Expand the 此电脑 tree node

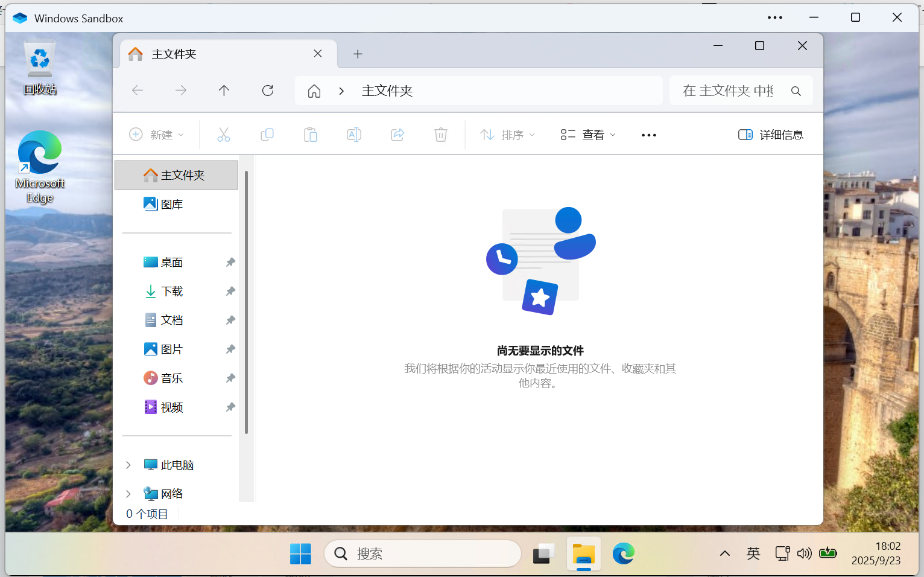click(128, 465)
